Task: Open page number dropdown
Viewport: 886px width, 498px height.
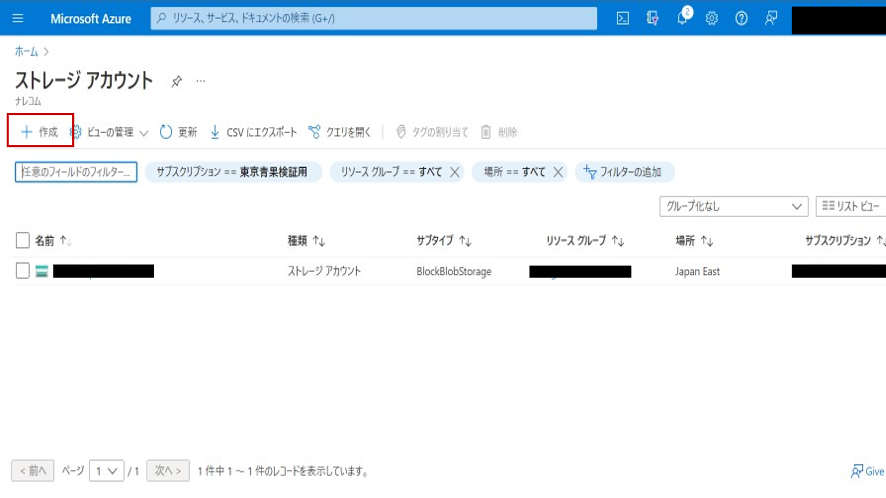Action: point(106,471)
